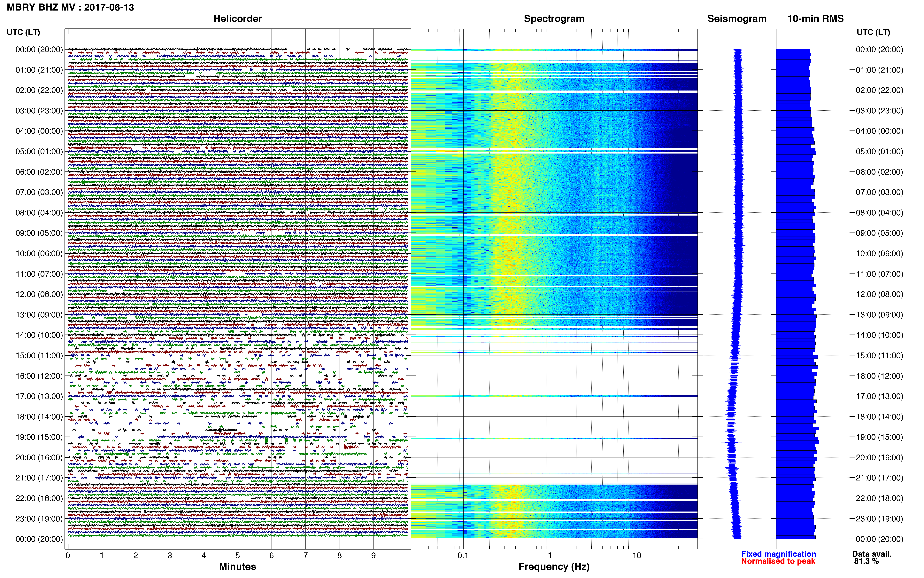924x578 pixels.
Task: Click the left '19:00 (15:00)' time label
Action: (x=39, y=437)
